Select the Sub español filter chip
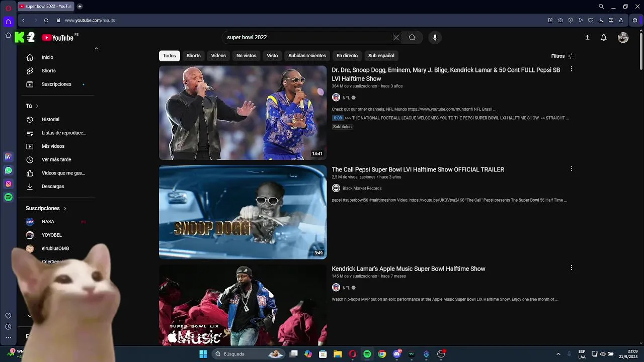The width and height of the screenshot is (644, 362). coord(381,56)
